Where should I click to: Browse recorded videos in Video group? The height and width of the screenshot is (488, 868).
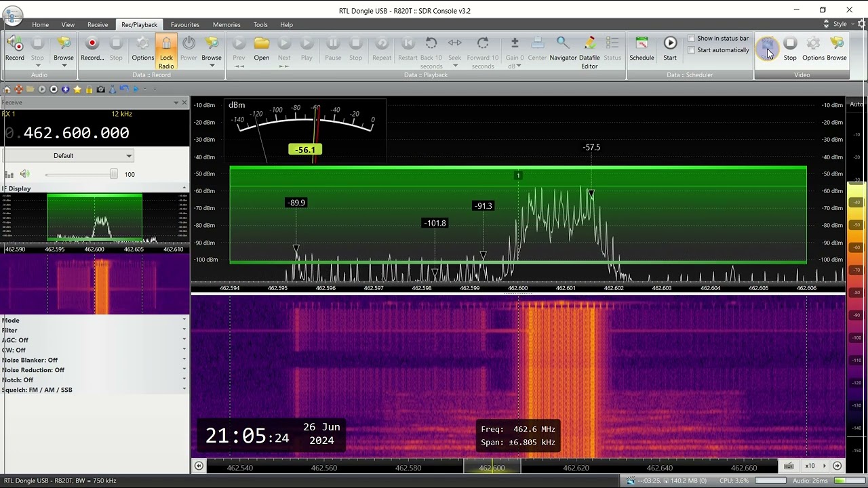point(837,48)
